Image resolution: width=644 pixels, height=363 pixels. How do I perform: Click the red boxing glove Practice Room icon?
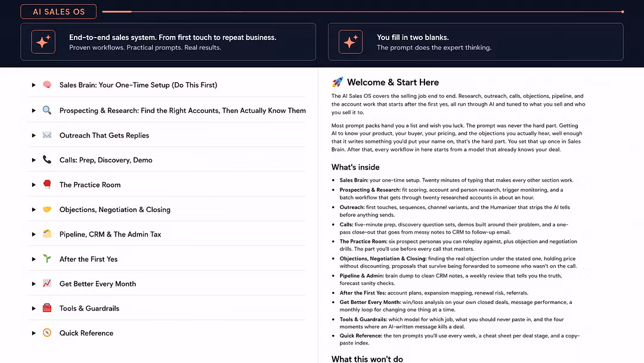(x=47, y=184)
